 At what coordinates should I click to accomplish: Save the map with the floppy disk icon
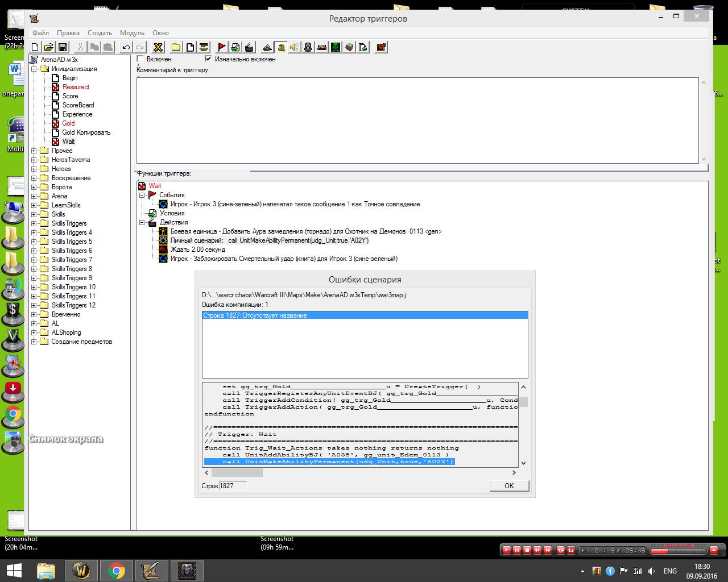click(x=63, y=47)
